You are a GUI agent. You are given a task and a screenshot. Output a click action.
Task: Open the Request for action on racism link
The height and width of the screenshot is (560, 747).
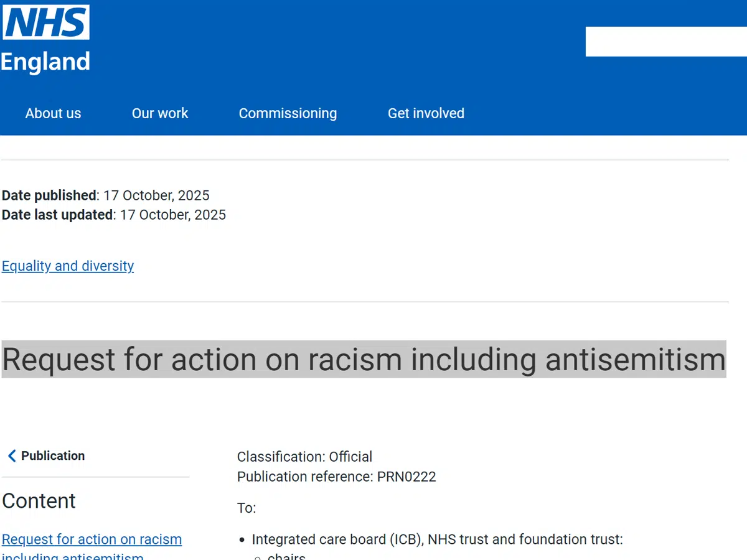[x=92, y=539]
